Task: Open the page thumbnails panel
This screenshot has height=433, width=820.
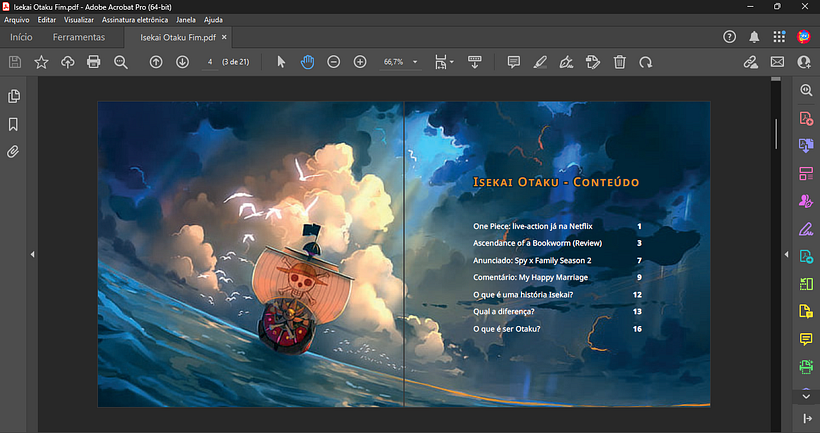Action: [14, 96]
